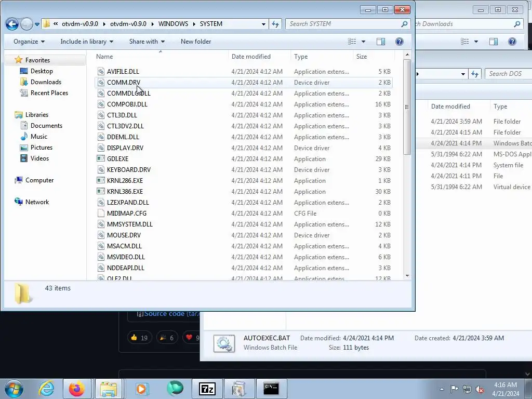Refresh the DOS window in the background
Screen dimensions: 532x399
tap(475, 74)
